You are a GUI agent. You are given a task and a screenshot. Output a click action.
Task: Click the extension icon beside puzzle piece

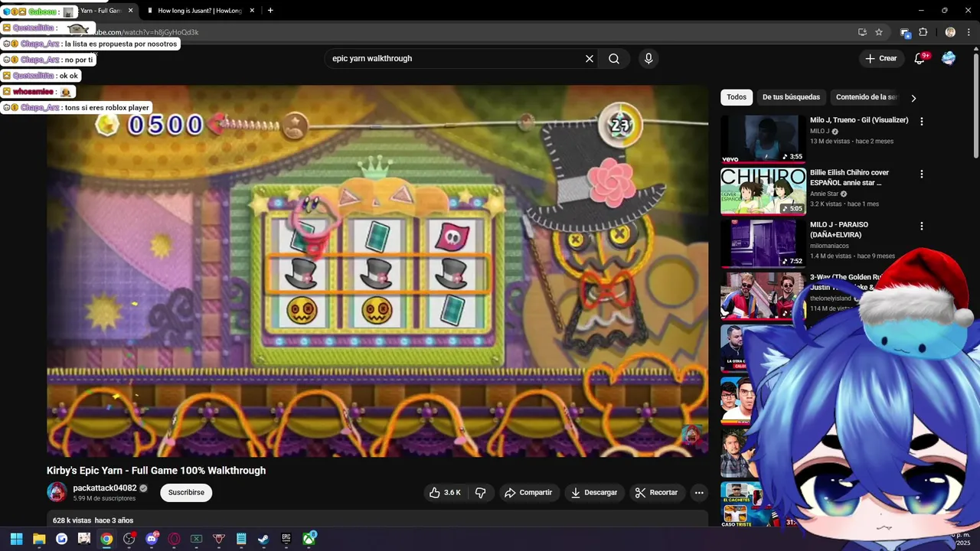point(905,32)
